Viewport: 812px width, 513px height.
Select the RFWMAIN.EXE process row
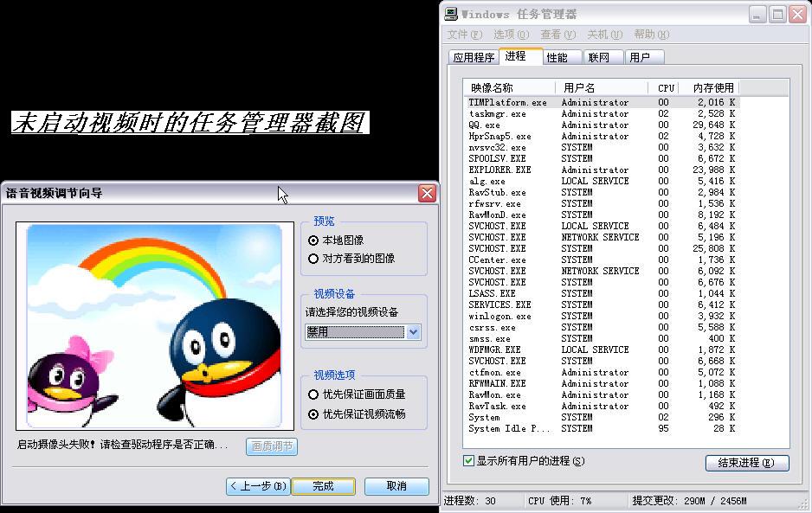pos(602,383)
